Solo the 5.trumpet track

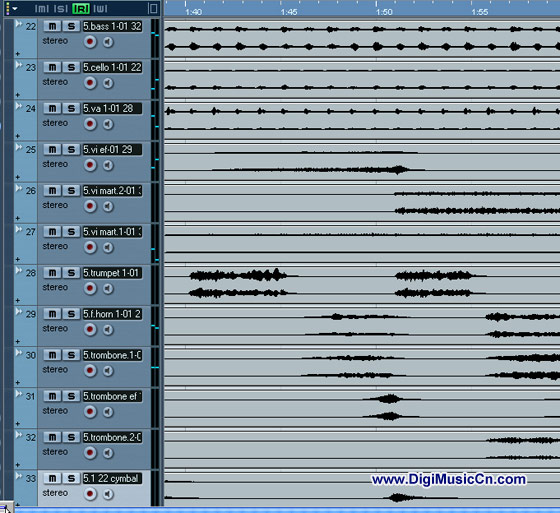click(x=71, y=273)
